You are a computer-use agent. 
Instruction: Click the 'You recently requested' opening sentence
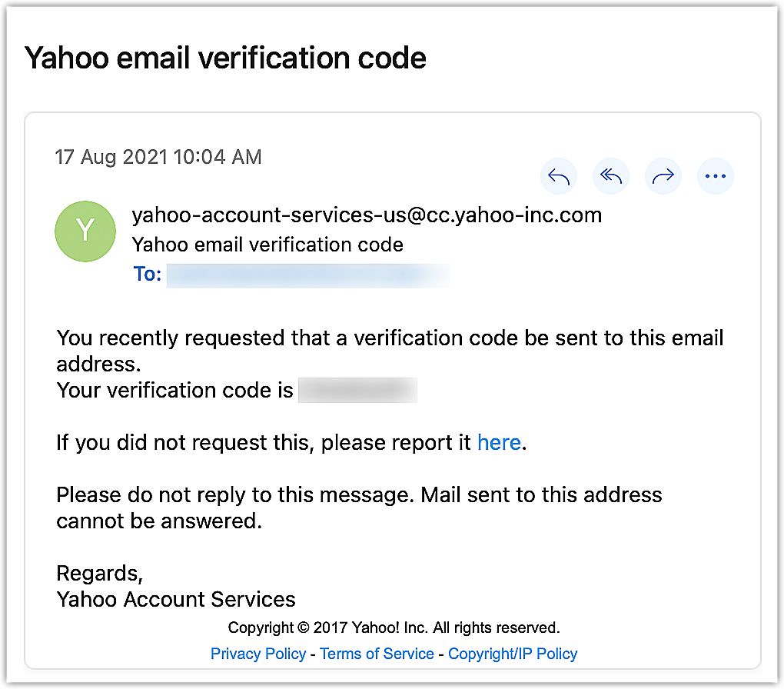pyautogui.click(x=390, y=338)
